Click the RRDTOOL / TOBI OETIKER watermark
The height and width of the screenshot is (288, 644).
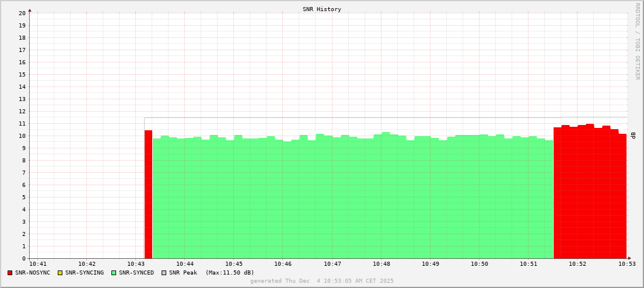[637, 41]
